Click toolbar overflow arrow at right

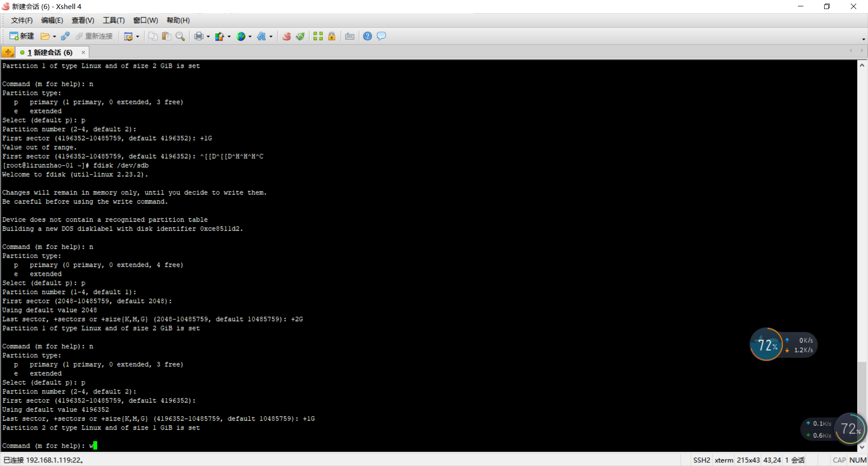[x=863, y=39]
